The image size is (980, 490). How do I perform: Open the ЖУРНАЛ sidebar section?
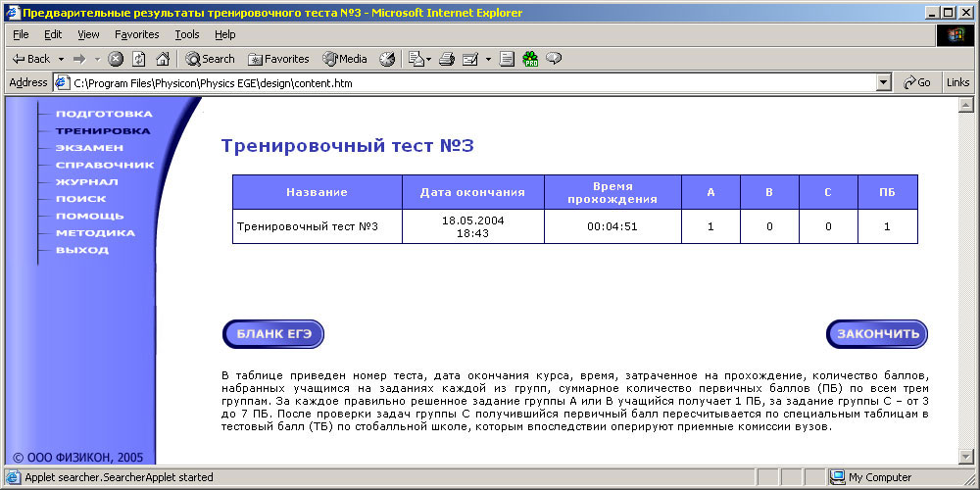87,182
